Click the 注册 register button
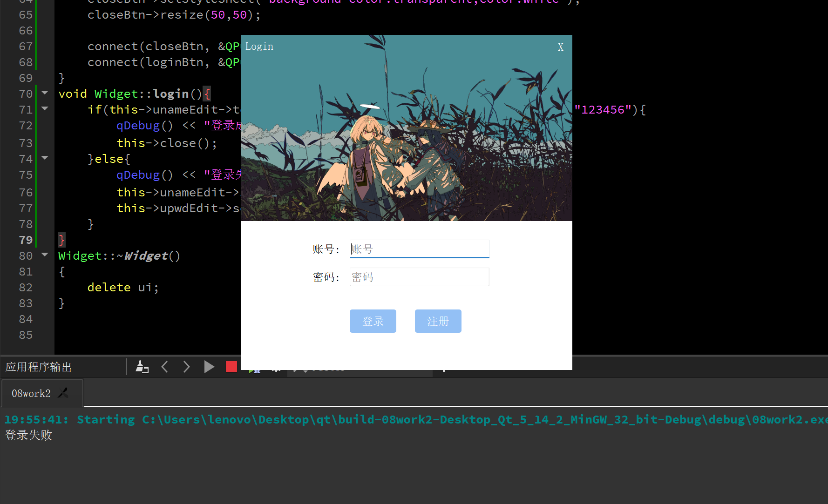The image size is (828, 504). tap(438, 321)
